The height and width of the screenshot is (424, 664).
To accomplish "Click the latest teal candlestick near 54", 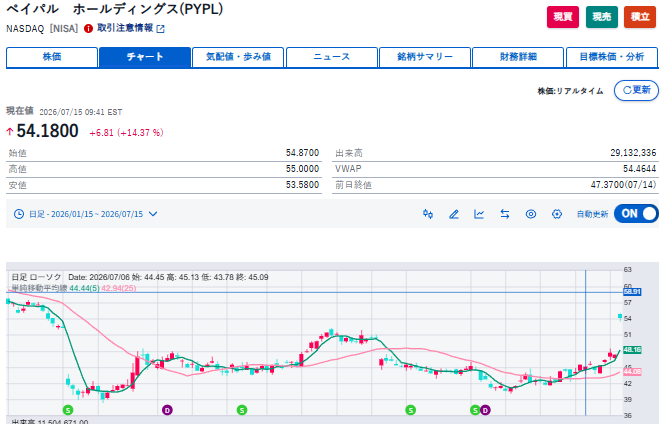I will [x=620, y=317].
